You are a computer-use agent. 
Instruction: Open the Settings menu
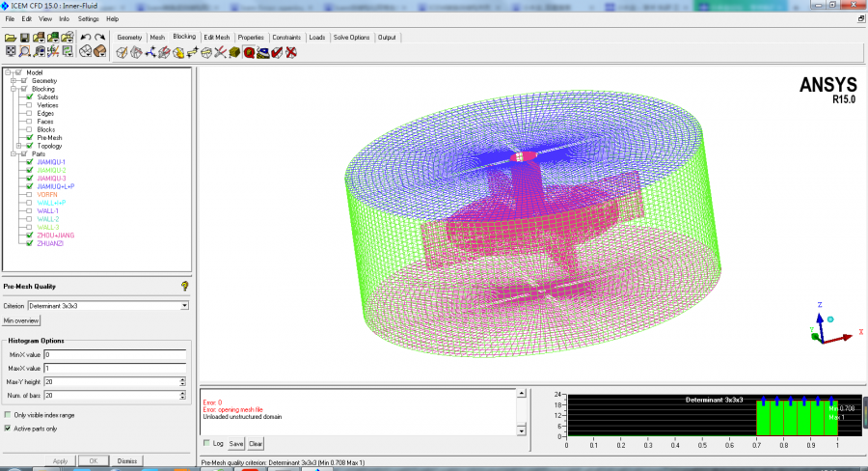(88, 18)
